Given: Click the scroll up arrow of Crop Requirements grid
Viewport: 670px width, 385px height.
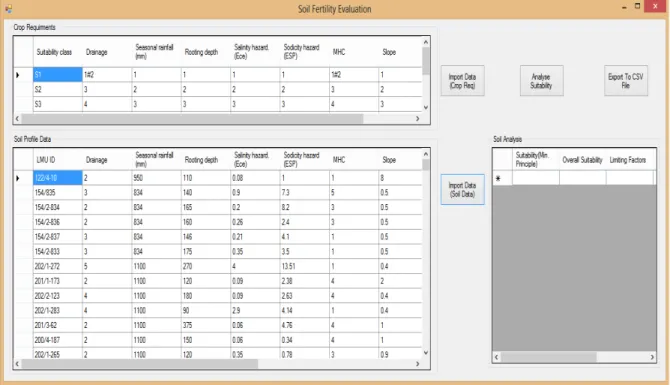Looking at the screenshot, I should [426, 42].
